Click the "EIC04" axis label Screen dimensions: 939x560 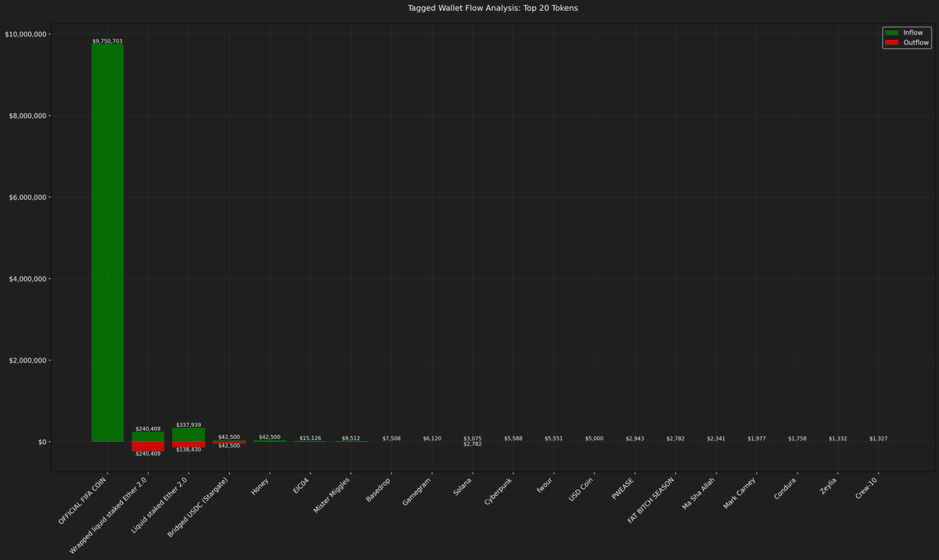coord(301,486)
